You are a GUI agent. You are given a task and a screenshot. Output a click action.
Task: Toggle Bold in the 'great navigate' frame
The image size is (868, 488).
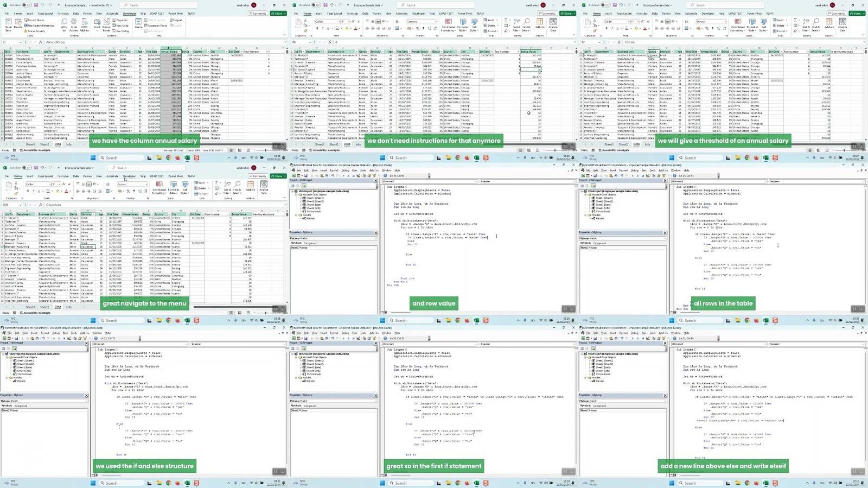[28, 191]
